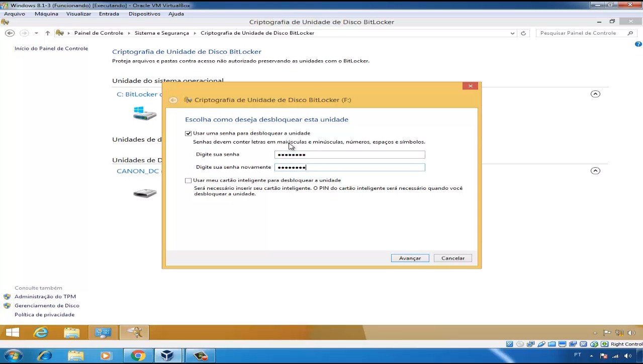
Task: Go to Sistema e Segurança breadcrumb
Action: [162, 33]
